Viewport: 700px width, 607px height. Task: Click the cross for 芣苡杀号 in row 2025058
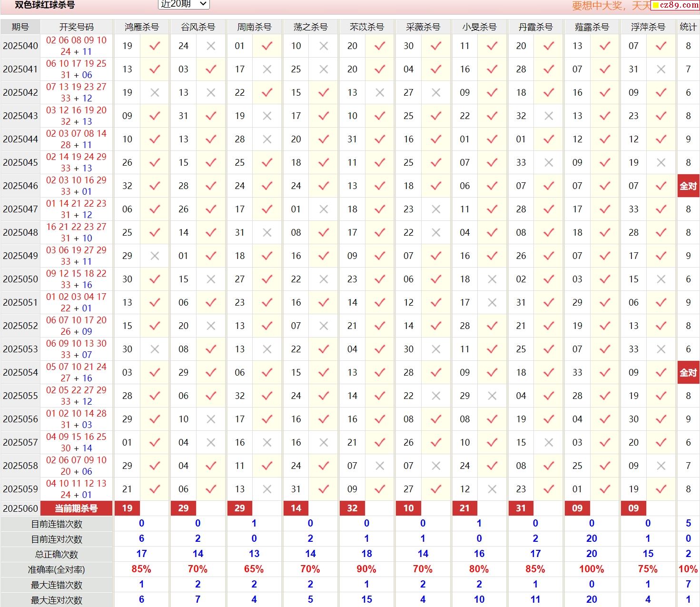[x=380, y=466]
